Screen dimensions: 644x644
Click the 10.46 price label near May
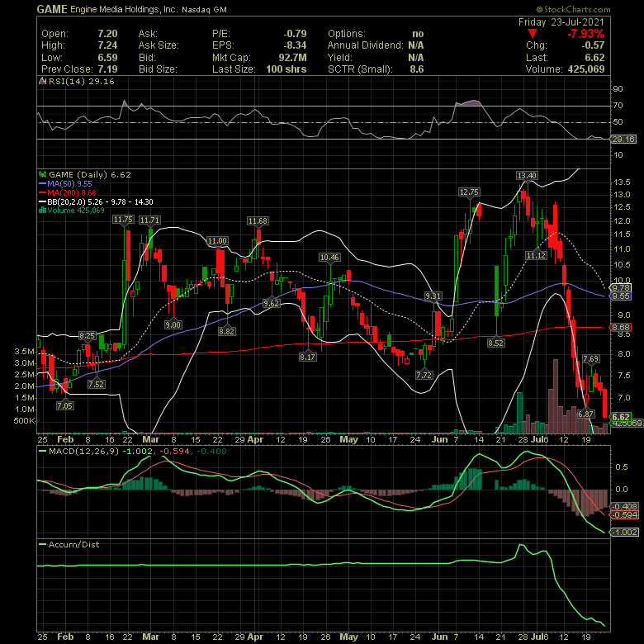329,257
